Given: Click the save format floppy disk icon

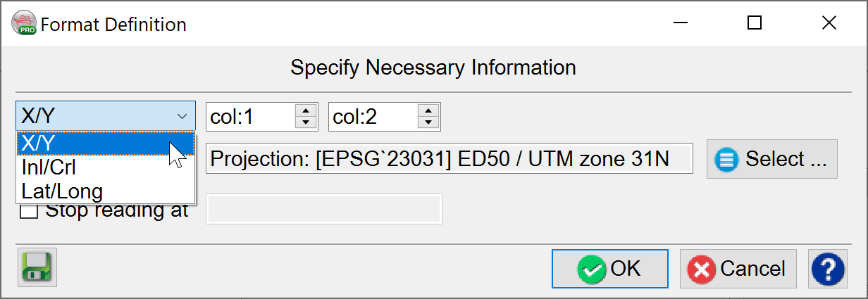Looking at the screenshot, I should (x=36, y=268).
